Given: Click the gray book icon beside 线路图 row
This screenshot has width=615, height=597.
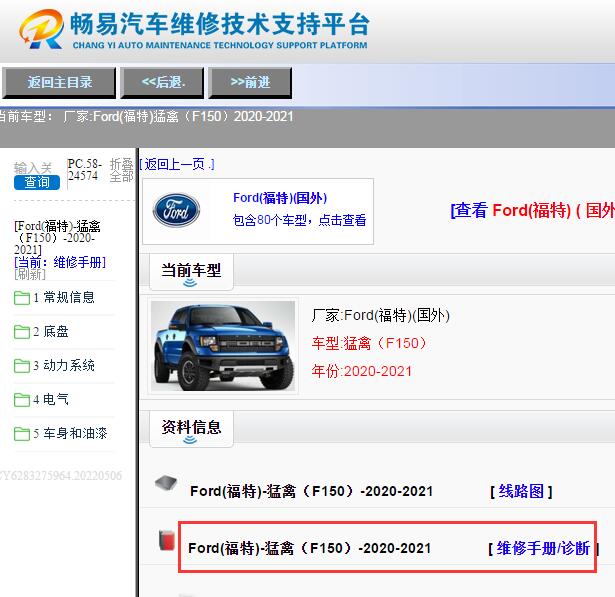Looking at the screenshot, I should click(166, 483).
